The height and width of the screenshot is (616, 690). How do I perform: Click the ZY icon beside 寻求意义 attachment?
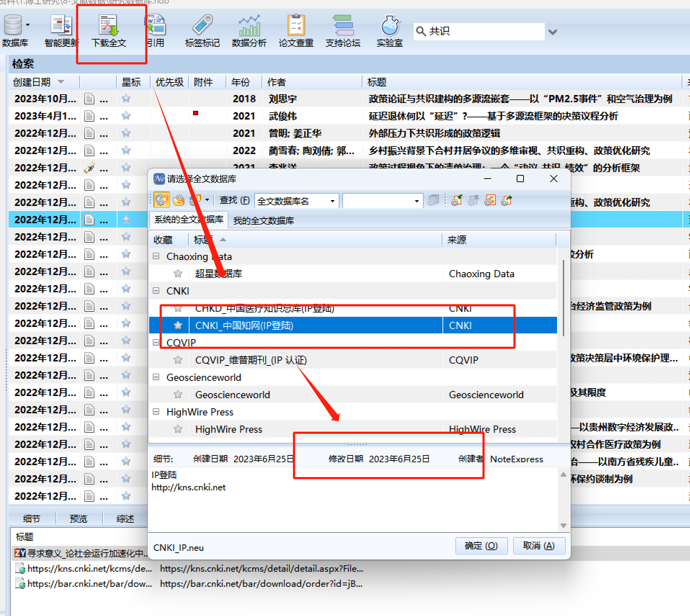20,553
